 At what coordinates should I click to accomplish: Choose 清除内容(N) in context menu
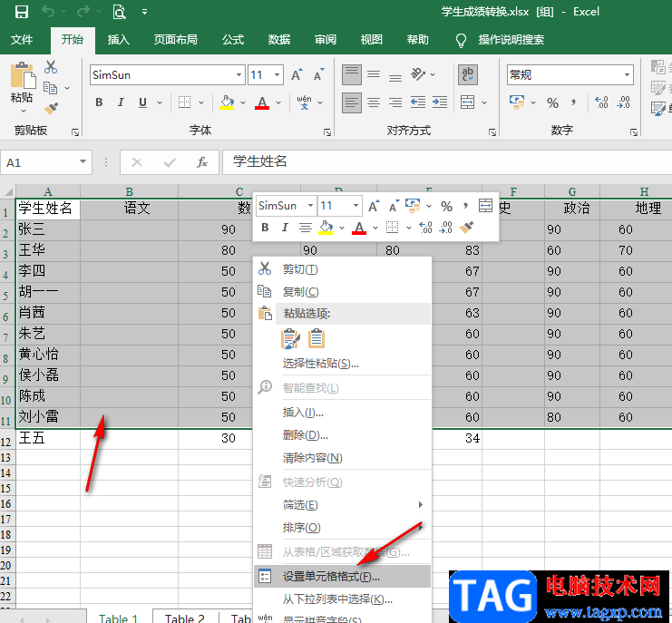coord(343,458)
